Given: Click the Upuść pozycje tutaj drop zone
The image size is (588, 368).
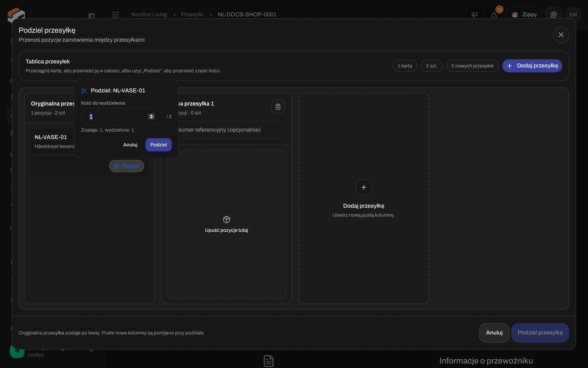Looking at the screenshot, I should [226, 224].
